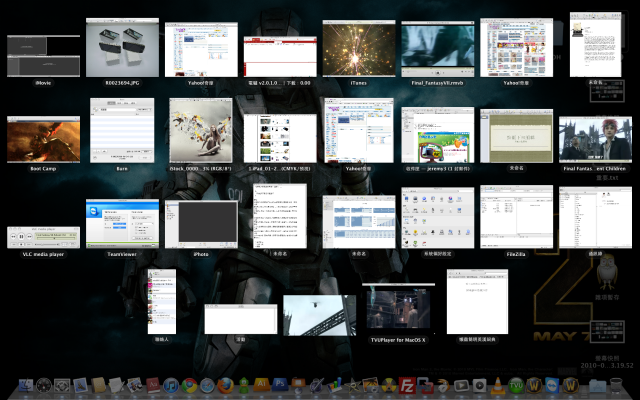This screenshot has height=400, width=640.
Task: Select the FileZilla window thumbnail
Action: (516, 217)
